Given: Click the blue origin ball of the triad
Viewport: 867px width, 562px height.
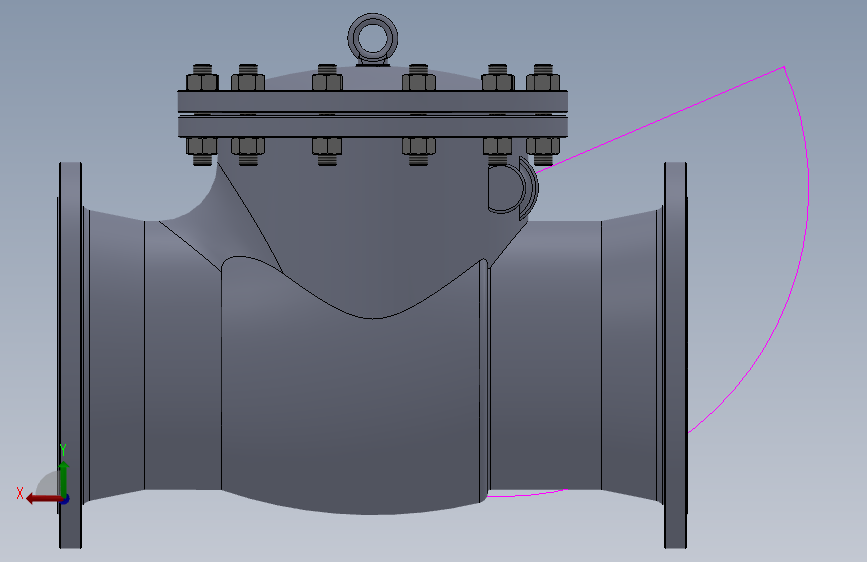Looking at the screenshot, I should (x=66, y=499).
